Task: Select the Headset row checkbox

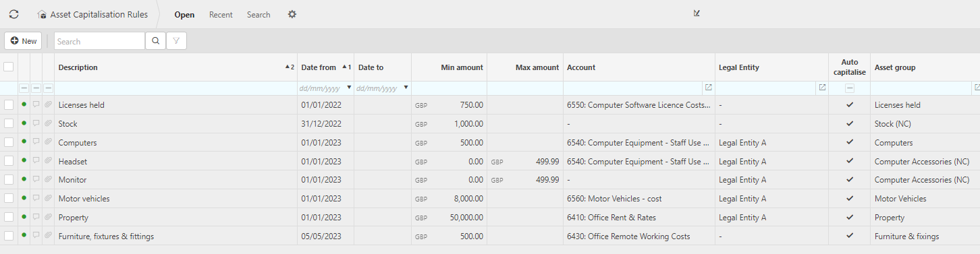Action: (9, 161)
